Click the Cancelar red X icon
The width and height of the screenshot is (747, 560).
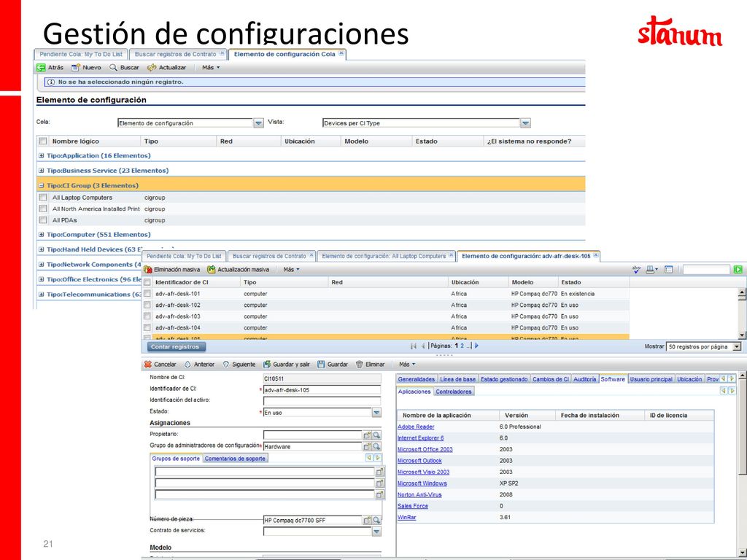point(148,365)
